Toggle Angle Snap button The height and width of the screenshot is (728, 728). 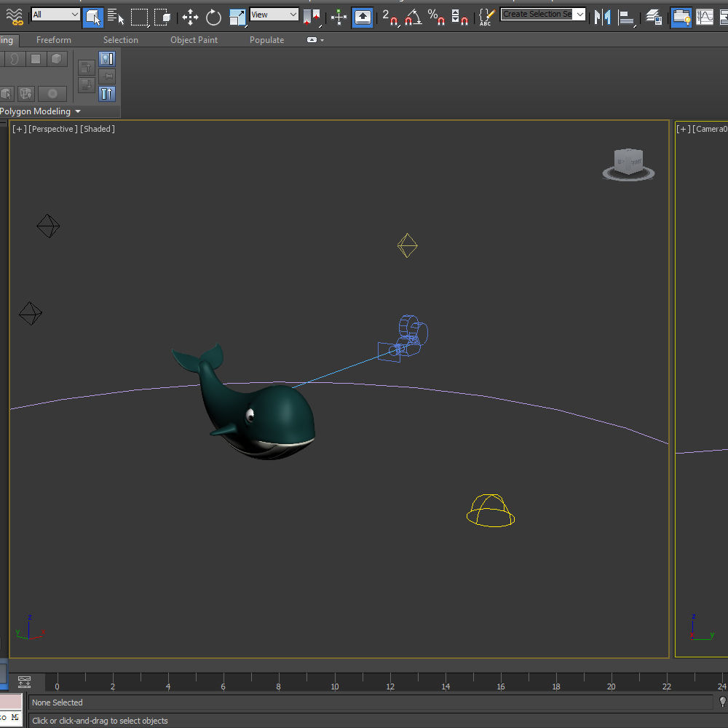click(x=413, y=17)
